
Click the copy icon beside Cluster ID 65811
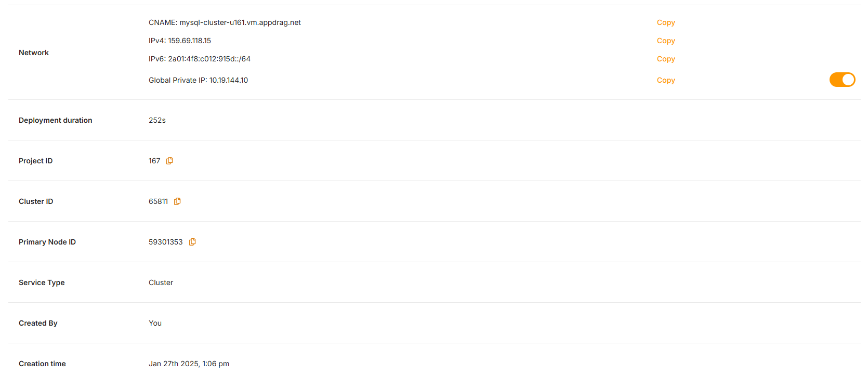[x=177, y=201]
